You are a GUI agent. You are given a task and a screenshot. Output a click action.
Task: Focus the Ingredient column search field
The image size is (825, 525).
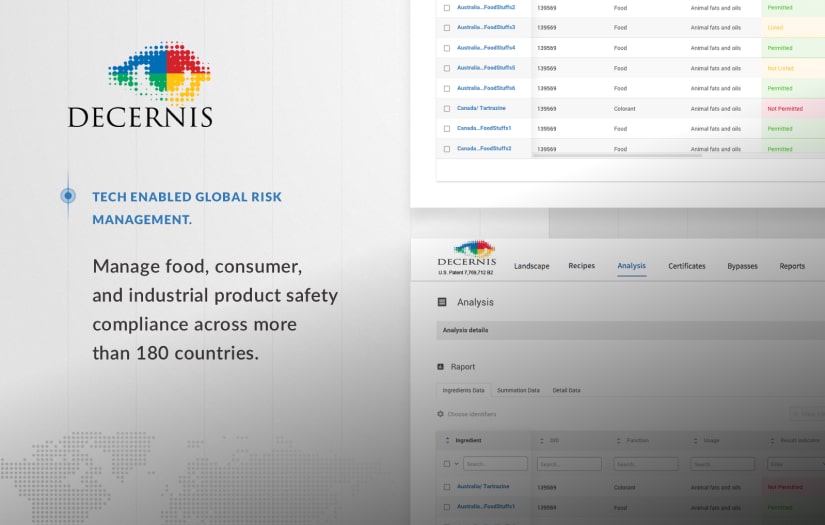coord(495,464)
